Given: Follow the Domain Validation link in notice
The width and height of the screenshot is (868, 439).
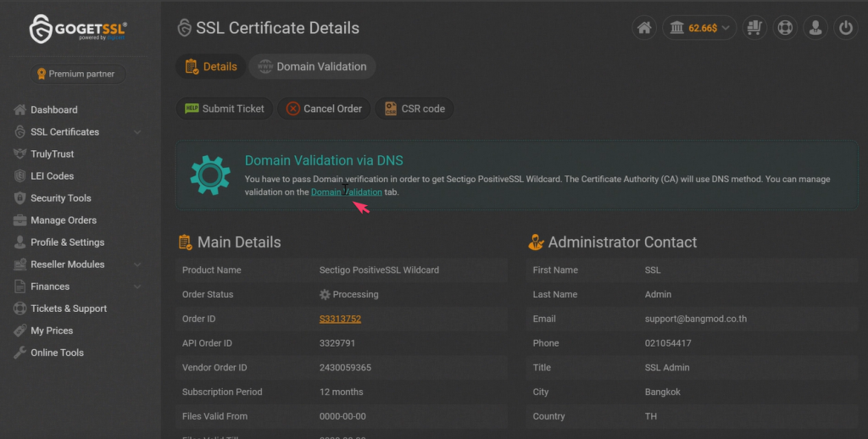Looking at the screenshot, I should click(x=347, y=192).
